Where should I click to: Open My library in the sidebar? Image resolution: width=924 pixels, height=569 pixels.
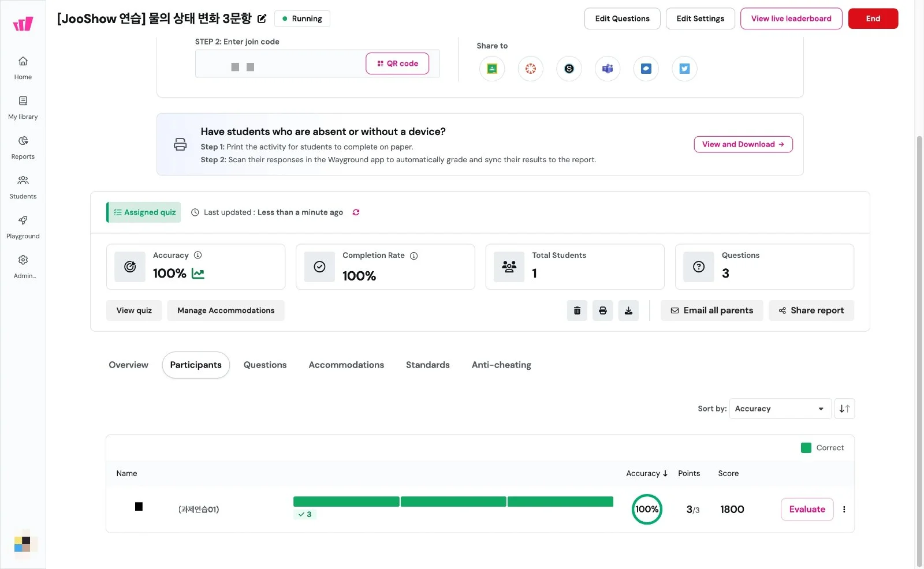23,107
